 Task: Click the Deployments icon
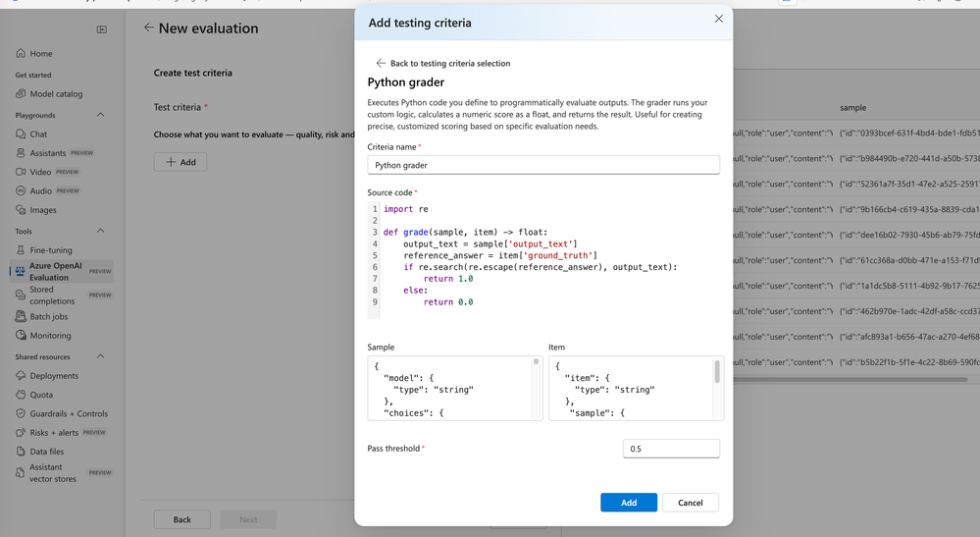pos(21,376)
